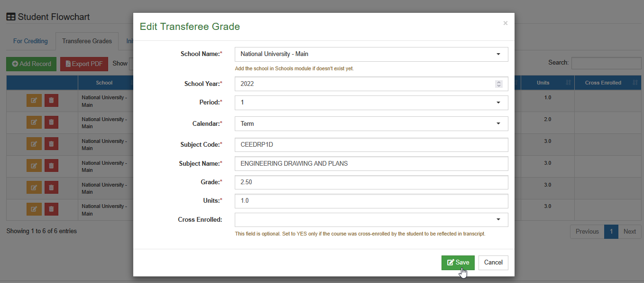This screenshot has height=283, width=644.
Task: Open the Cross Enrolled dropdown
Action: click(371, 219)
